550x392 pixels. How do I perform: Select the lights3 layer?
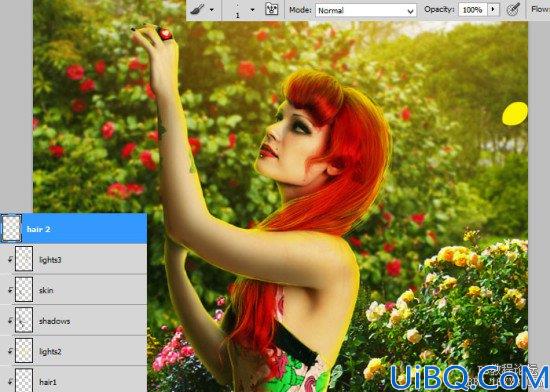(73, 259)
